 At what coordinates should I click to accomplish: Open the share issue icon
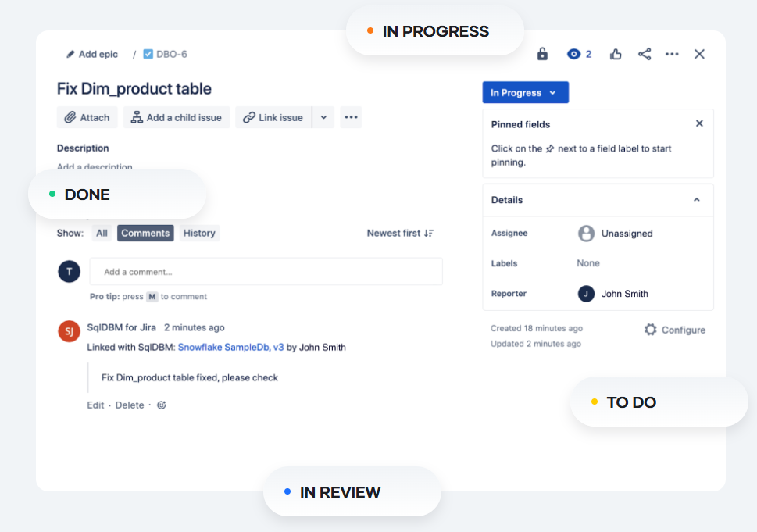pos(645,54)
